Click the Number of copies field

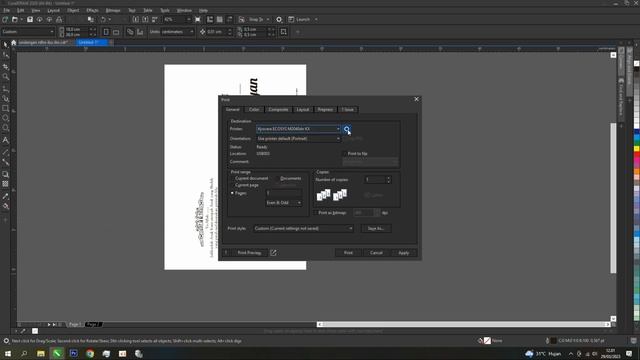[x=375, y=180]
